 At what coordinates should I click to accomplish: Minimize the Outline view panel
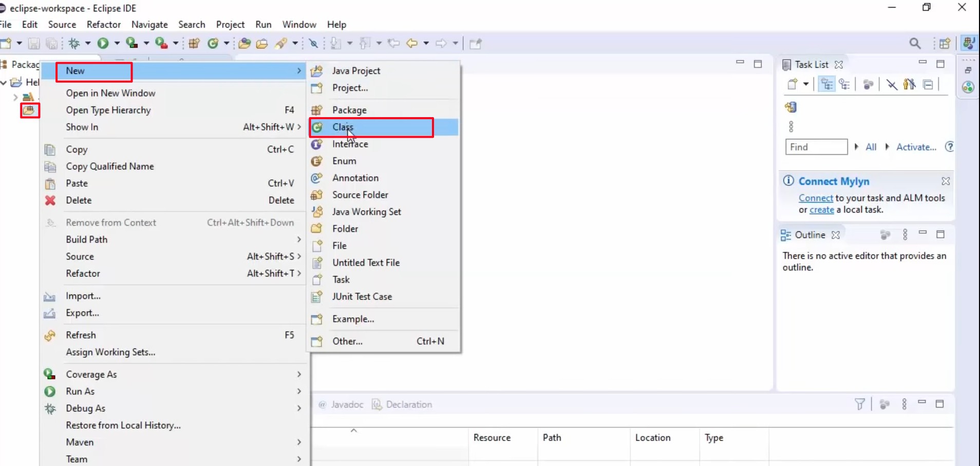tap(922, 233)
